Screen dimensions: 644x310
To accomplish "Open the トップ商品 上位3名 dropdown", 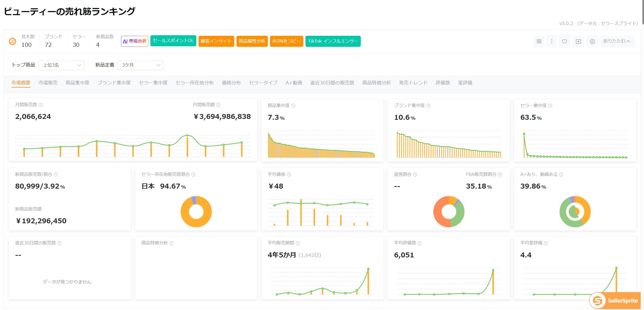I will (x=61, y=65).
